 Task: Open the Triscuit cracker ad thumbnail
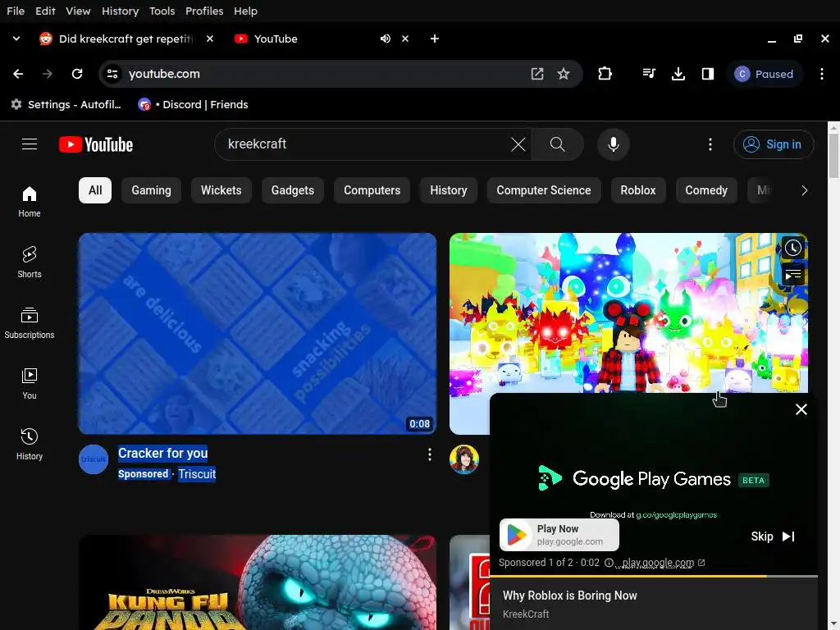click(258, 333)
